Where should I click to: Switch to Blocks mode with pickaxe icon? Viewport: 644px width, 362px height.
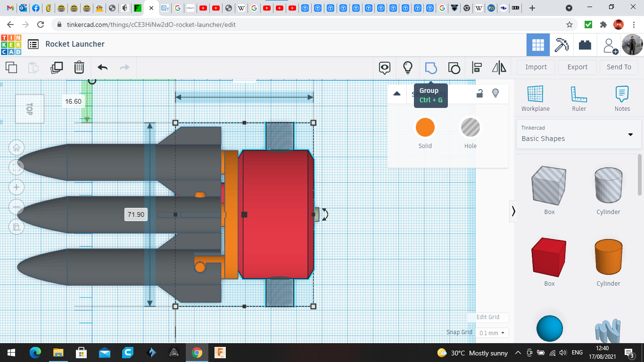561,45
